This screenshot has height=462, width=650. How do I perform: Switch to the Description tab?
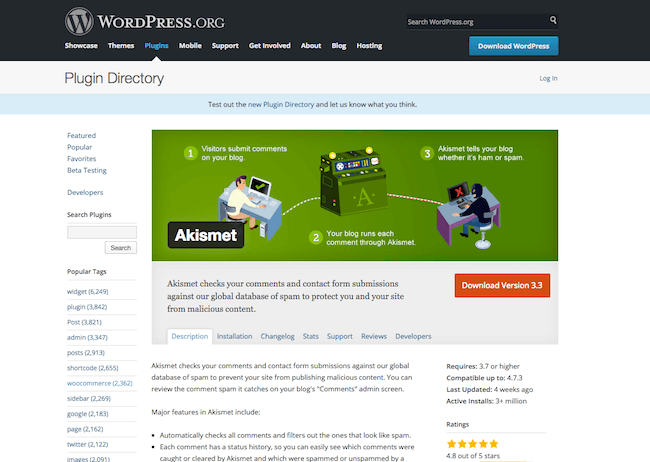click(190, 336)
